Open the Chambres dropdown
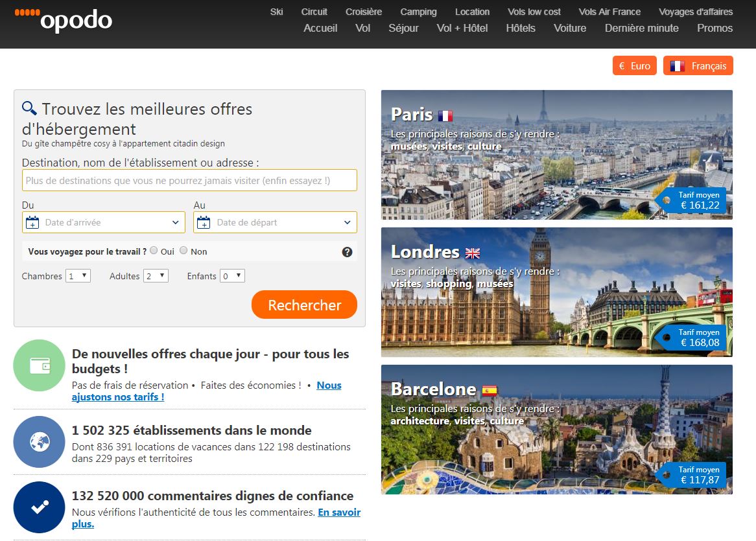The image size is (756, 541). pos(77,275)
